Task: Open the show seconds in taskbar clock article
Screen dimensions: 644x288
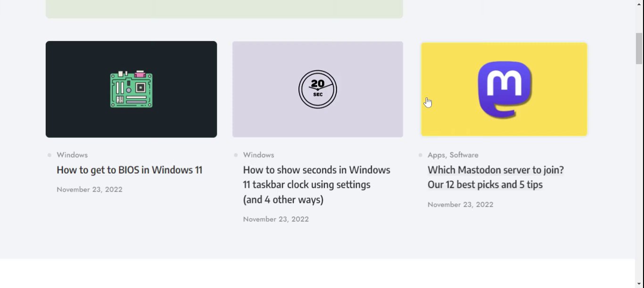Action: pos(316,185)
